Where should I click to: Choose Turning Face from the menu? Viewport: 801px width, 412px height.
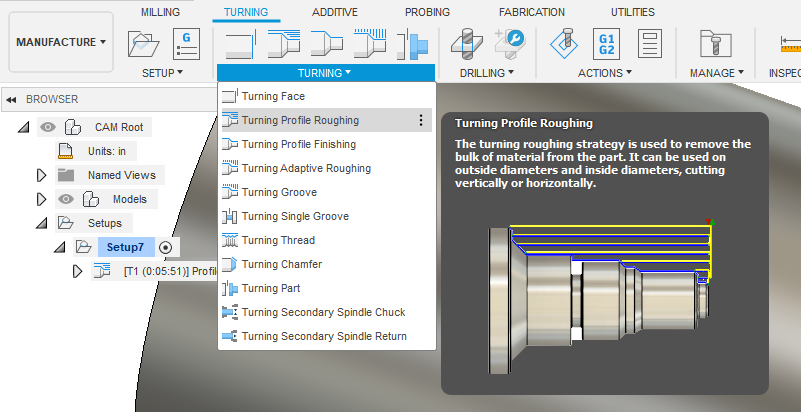[x=326, y=96]
